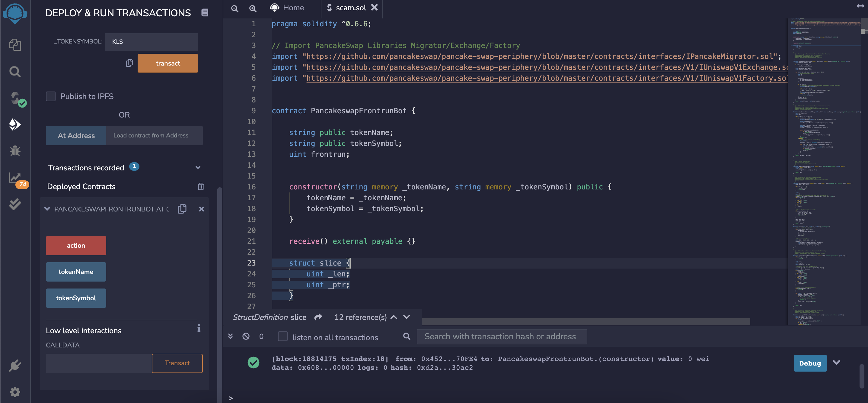Check listen on all transactions
The image size is (868, 403).
tap(282, 337)
